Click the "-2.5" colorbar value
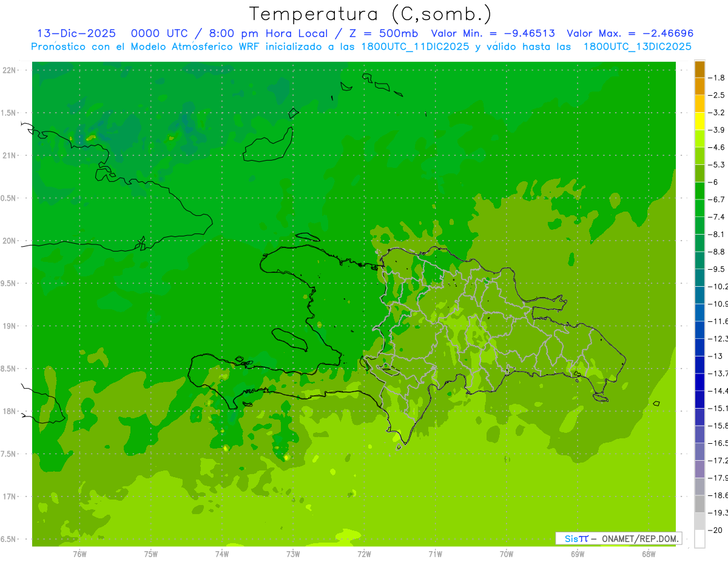The image size is (728, 562). click(x=716, y=95)
